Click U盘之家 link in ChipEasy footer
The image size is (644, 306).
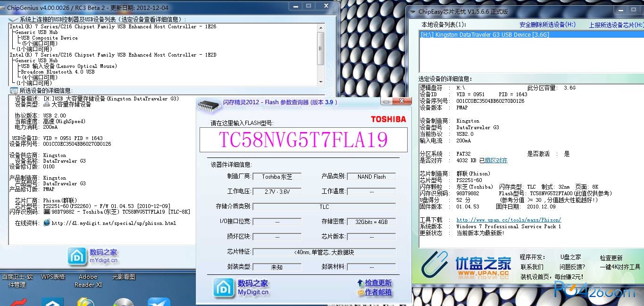click(x=570, y=257)
